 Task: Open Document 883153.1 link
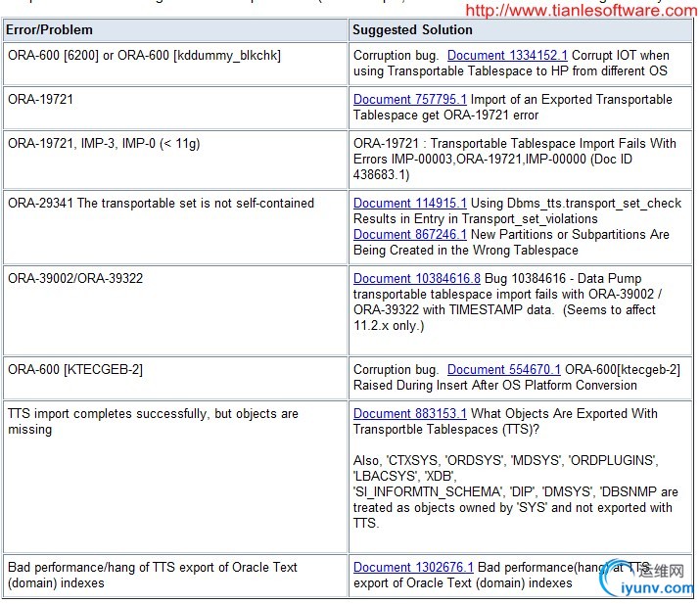[x=410, y=414]
